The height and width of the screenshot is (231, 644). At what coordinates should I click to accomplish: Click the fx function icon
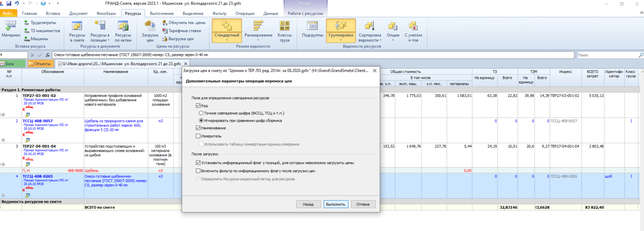(x=48, y=55)
